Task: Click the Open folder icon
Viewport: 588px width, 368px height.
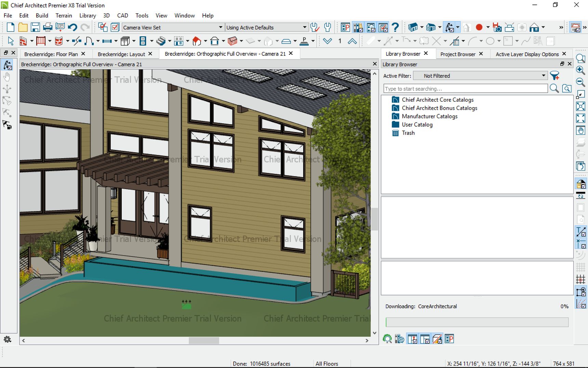Action: (x=23, y=27)
